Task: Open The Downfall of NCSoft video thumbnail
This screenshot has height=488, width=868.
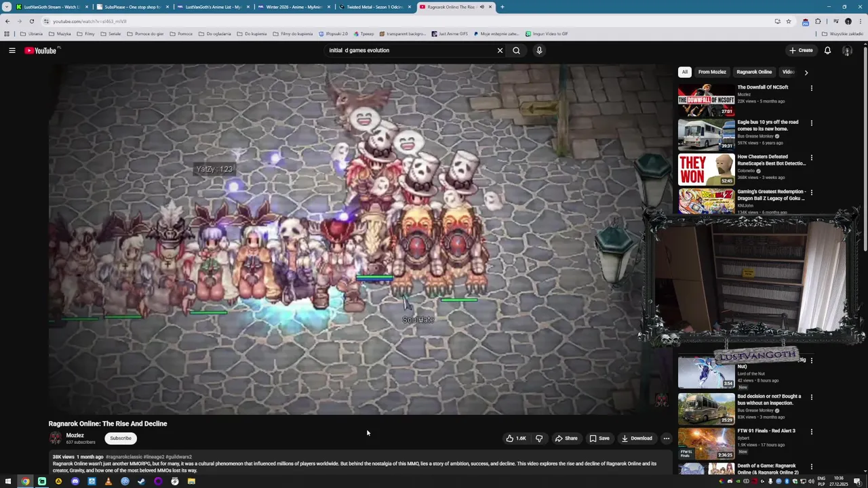Action: (x=706, y=100)
